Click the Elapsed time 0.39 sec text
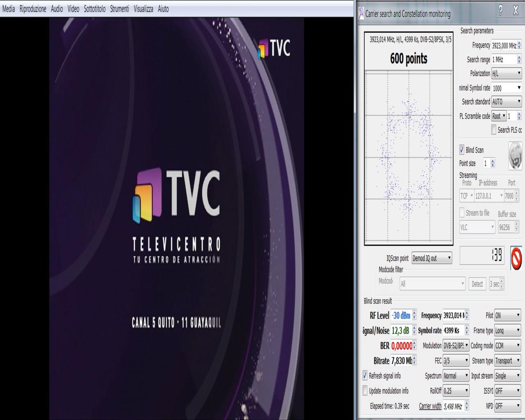Viewport: 525px width, 420px height. coord(390,406)
